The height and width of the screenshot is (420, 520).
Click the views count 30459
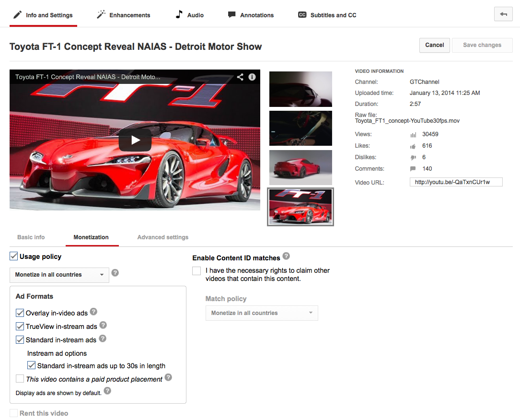[x=430, y=134]
